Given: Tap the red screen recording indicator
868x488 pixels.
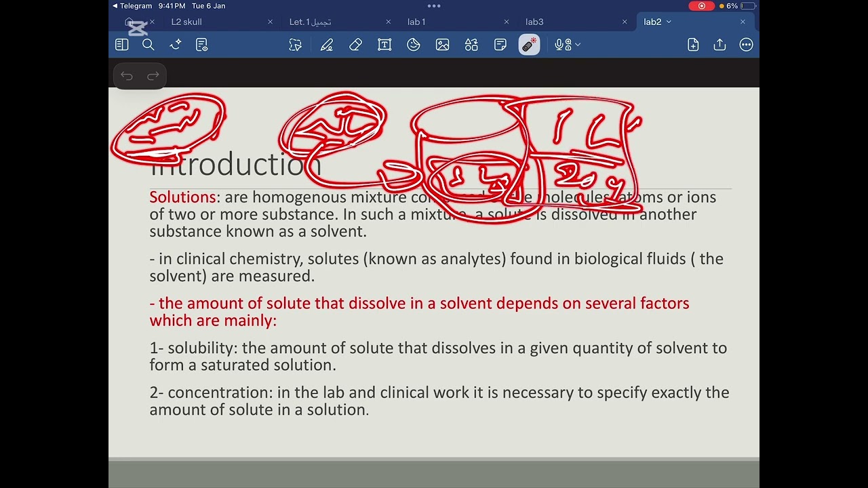Looking at the screenshot, I should point(701,5).
